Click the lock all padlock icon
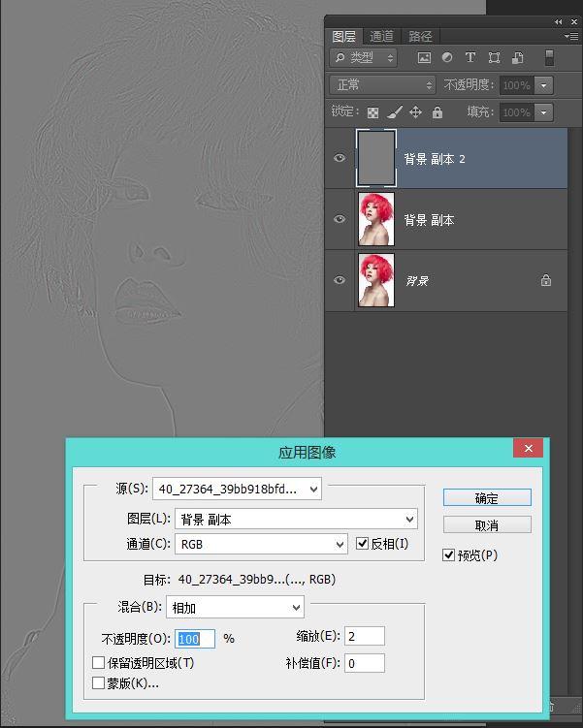 tap(437, 111)
